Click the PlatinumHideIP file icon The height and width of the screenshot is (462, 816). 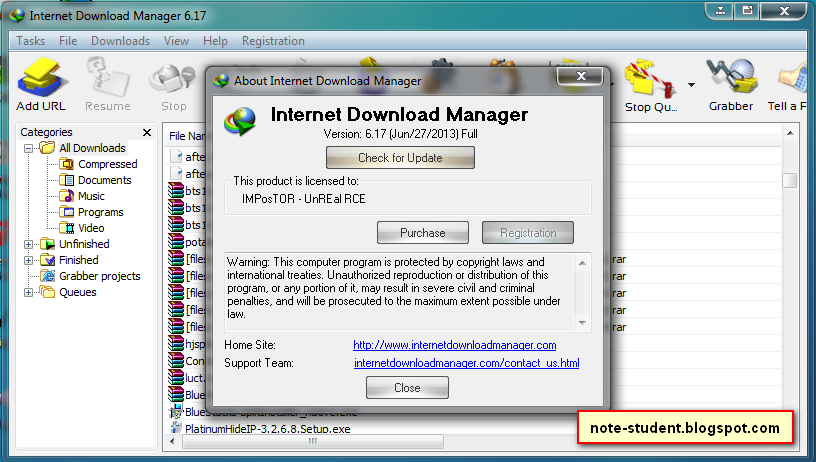coord(175,428)
